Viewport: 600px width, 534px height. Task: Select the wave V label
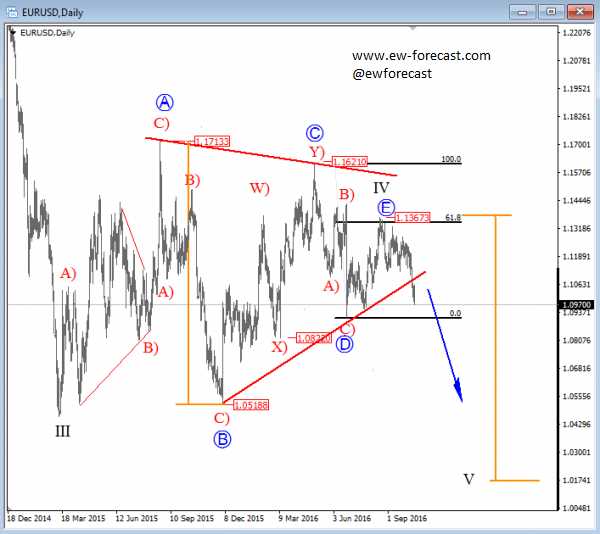pos(468,479)
